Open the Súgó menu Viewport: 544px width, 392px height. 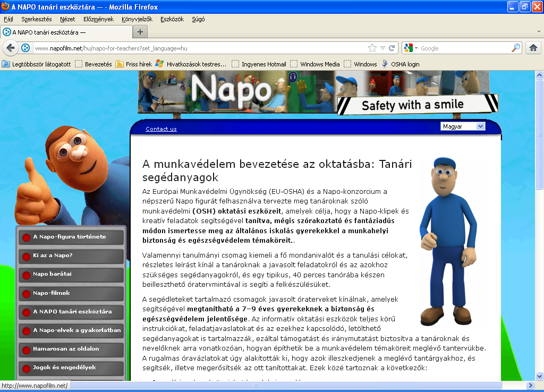(199, 19)
